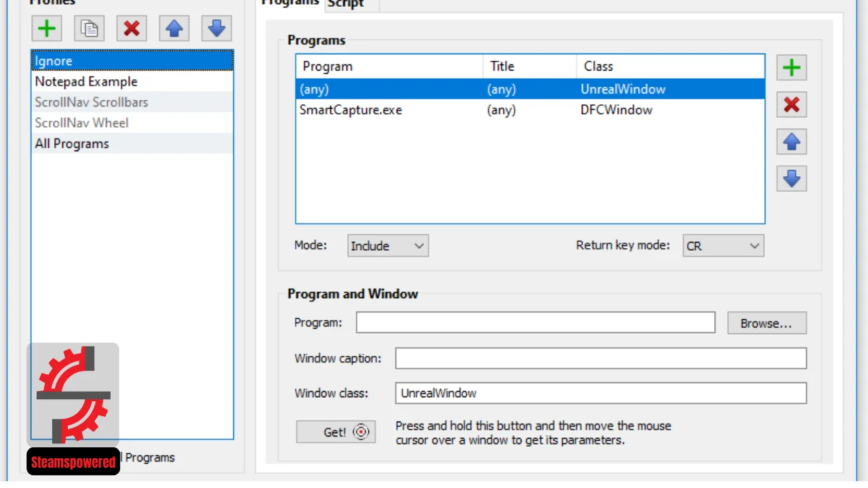
Task: Focus the Program input field
Action: 536,323
